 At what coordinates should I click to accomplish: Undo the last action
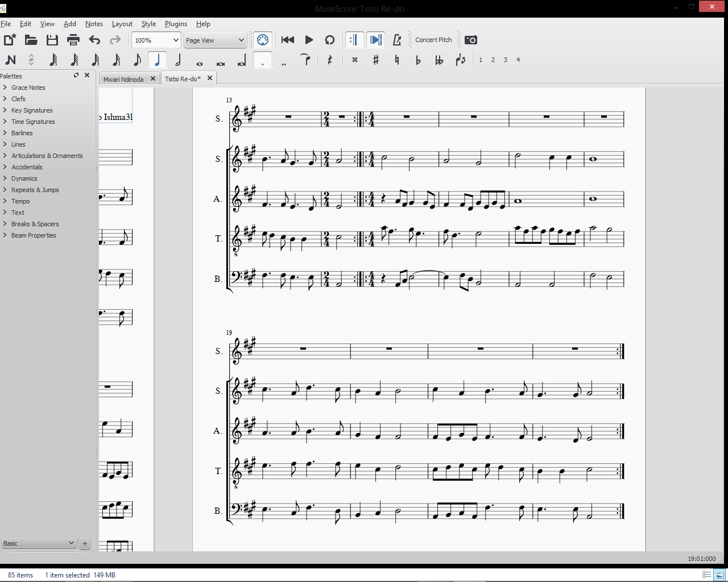[94, 40]
